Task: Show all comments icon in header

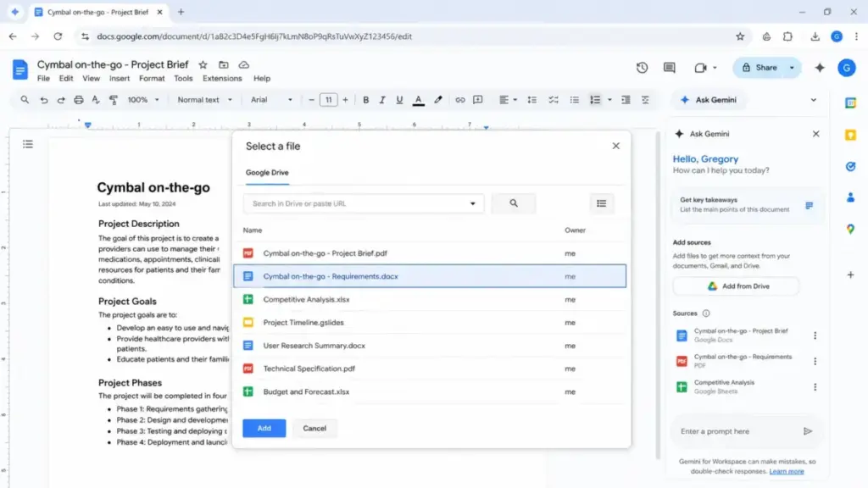Action: [x=670, y=68]
